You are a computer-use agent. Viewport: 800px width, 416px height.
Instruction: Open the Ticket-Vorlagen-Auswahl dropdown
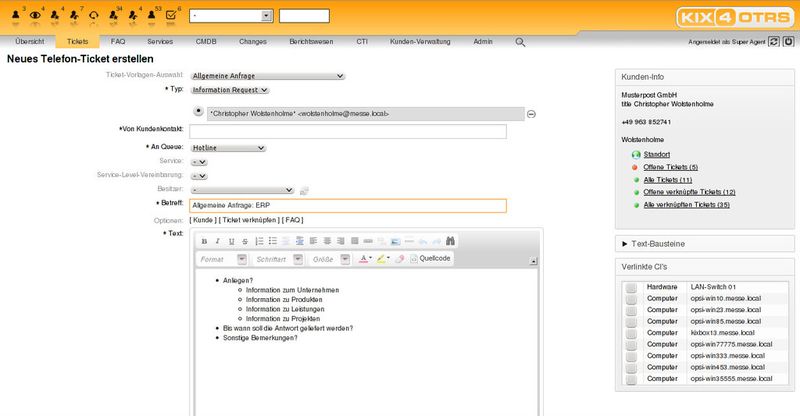tap(267, 74)
